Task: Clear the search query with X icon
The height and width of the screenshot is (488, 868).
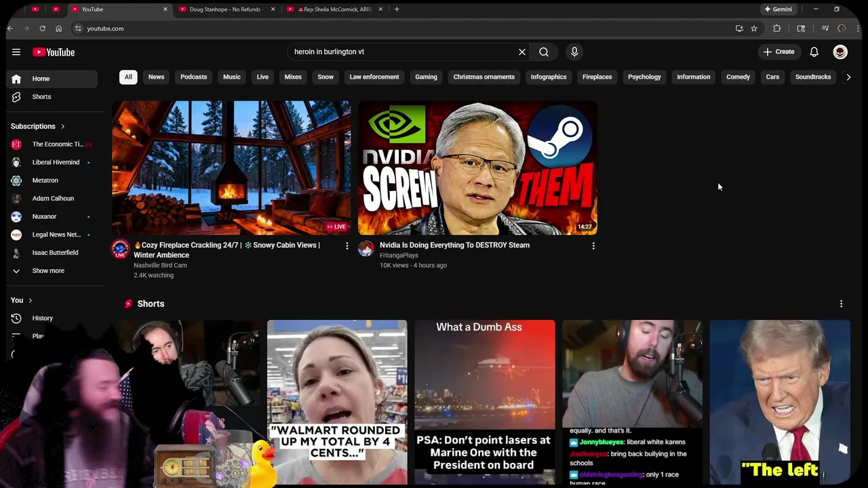Action: tap(522, 52)
